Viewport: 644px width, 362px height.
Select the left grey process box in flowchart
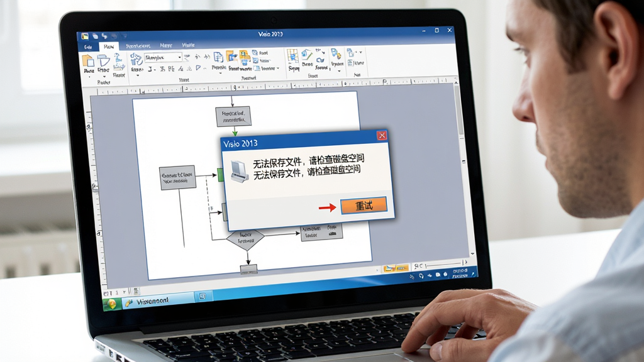177,178
